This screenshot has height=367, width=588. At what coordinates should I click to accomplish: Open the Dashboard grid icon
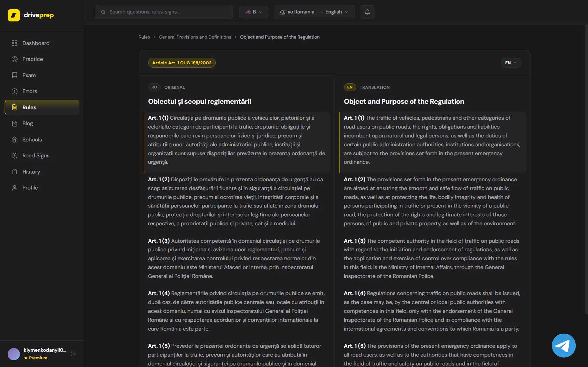coord(14,43)
